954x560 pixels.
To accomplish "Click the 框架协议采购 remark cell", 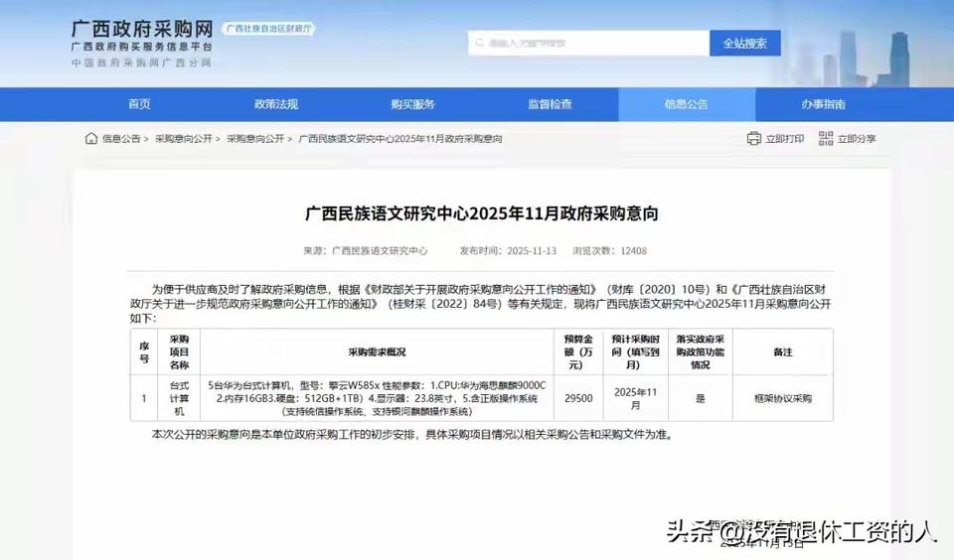I will pos(783,398).
